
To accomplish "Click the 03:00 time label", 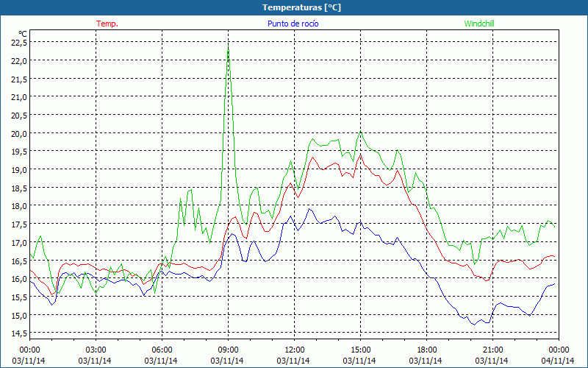I will pos(96,350).
